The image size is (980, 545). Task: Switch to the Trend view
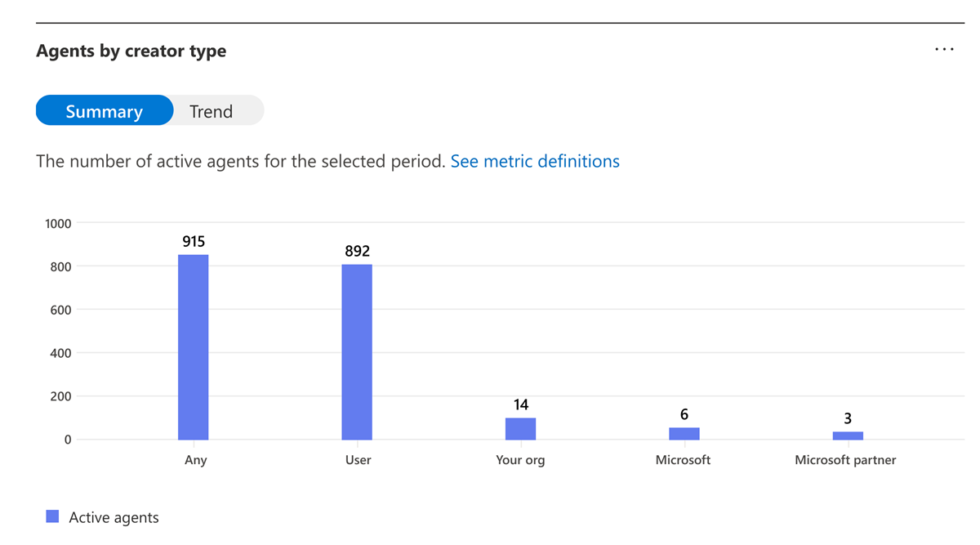[212, 111]
